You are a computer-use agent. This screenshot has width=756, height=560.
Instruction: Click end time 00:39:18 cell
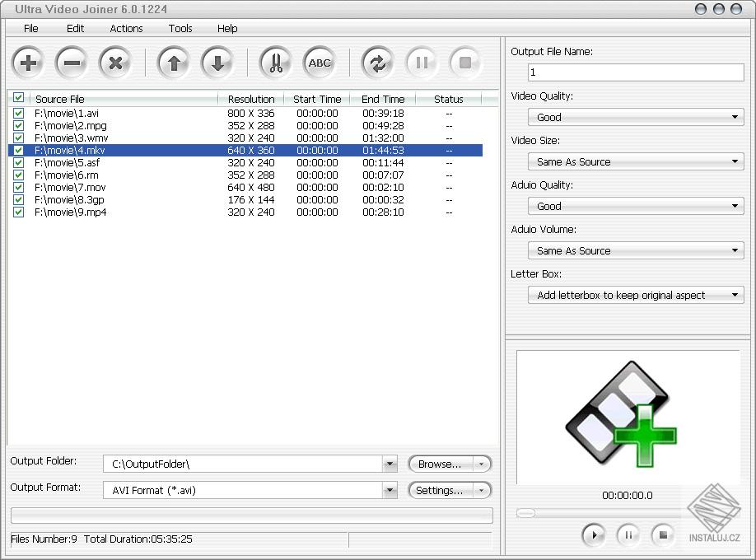click(x=383, y=114)
